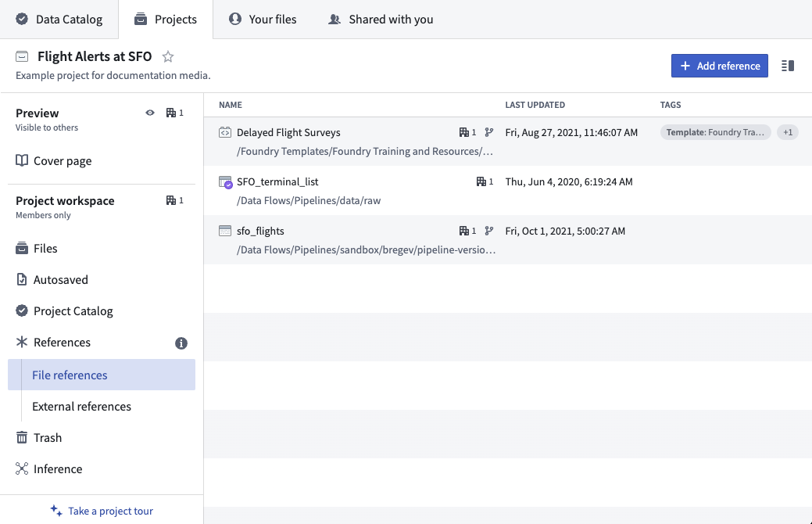Open sfo_flights dataset

(x=260, y=231)
